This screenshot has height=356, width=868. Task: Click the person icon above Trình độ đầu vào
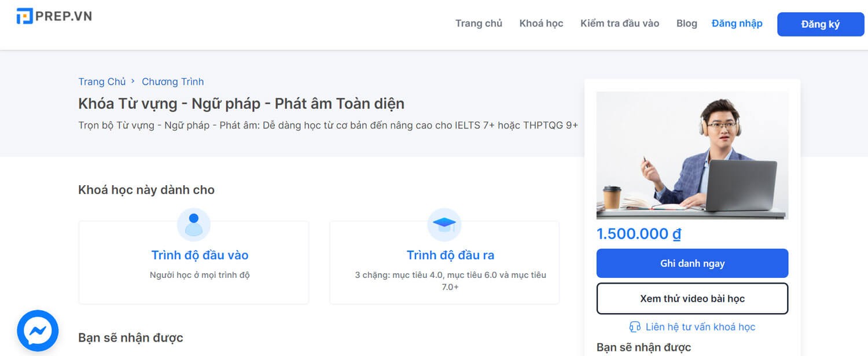(194, 225)
